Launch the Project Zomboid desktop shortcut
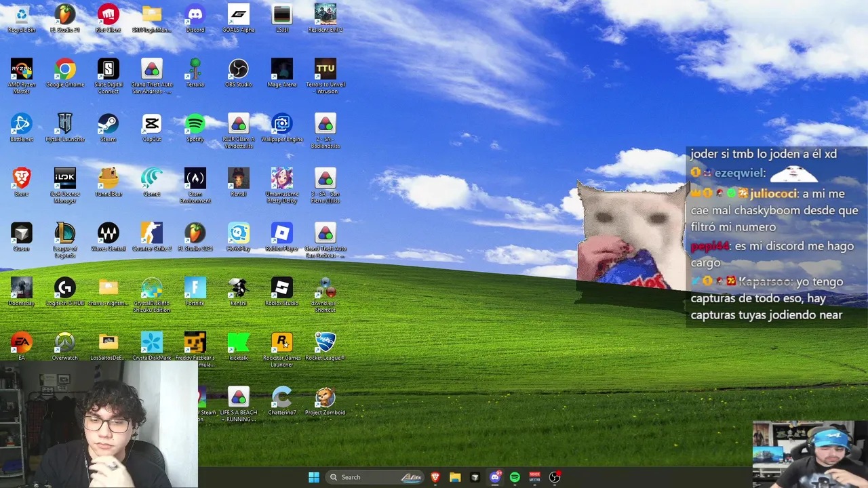This screenshot has width=868, height=488. pos(325,401)
